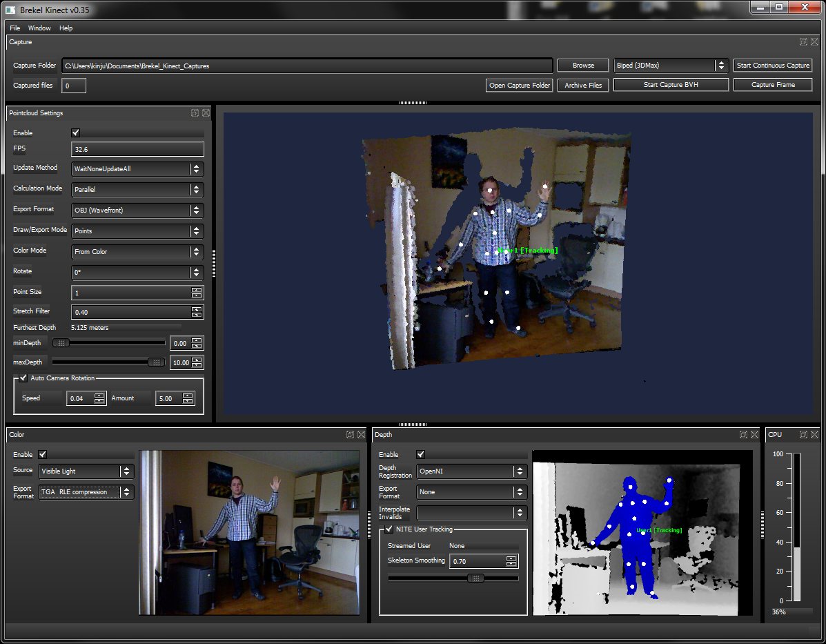Open the Rotate 0° dropdown

[x=137, y=272]
